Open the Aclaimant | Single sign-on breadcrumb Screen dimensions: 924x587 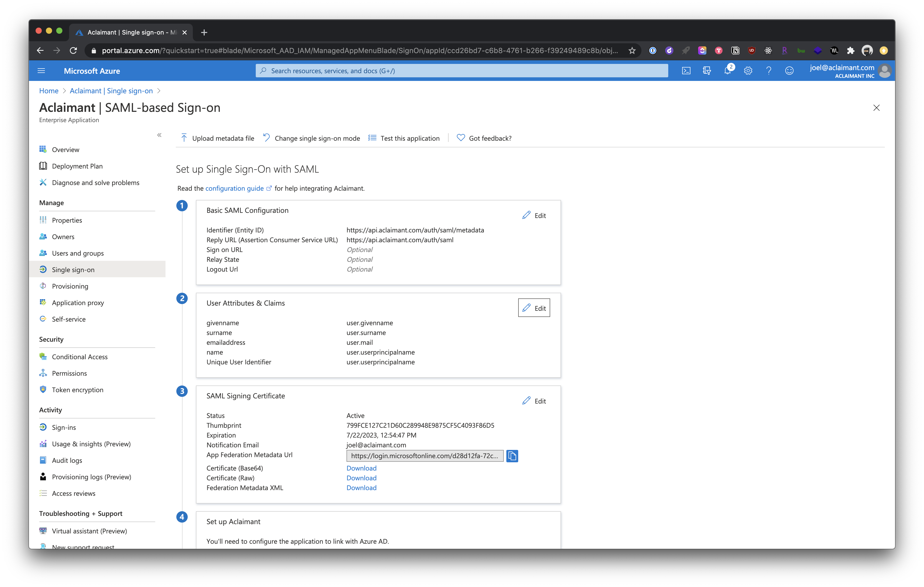coord(111,91)
